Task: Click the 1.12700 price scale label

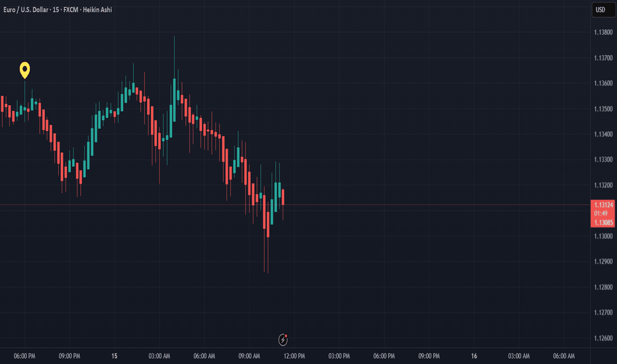Action: (x=603, y=312)
